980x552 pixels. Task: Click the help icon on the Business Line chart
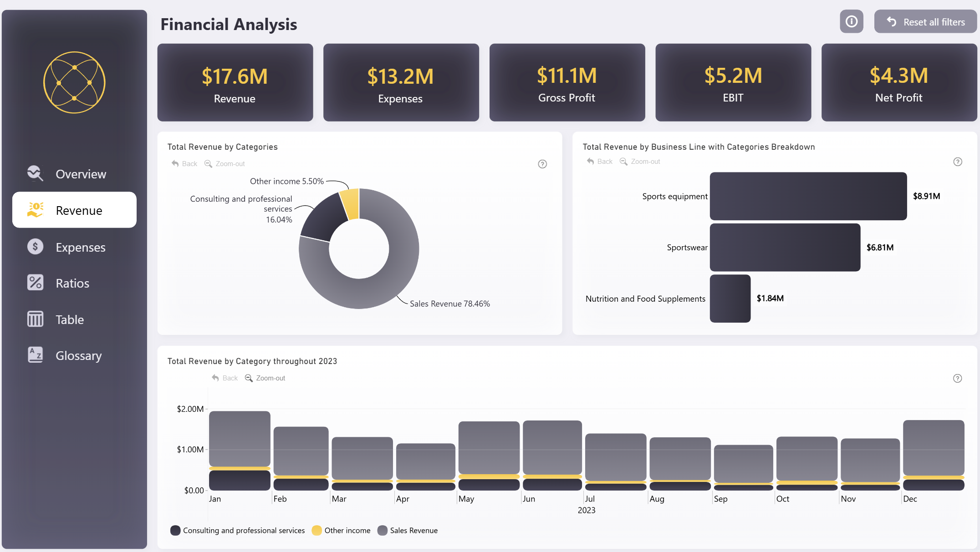click(x=957, y=162)
